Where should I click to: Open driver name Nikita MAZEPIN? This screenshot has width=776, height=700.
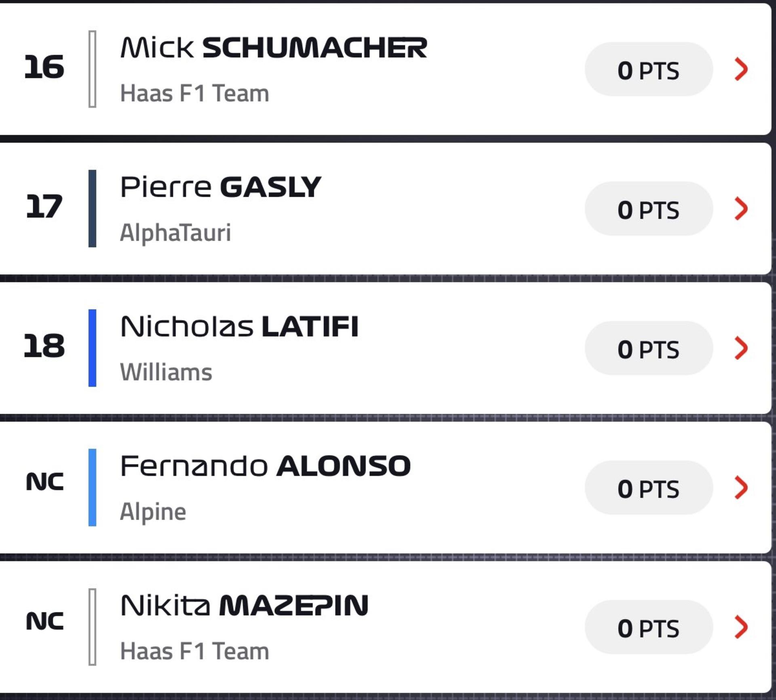pyautogui.click(x=244, y=605)
